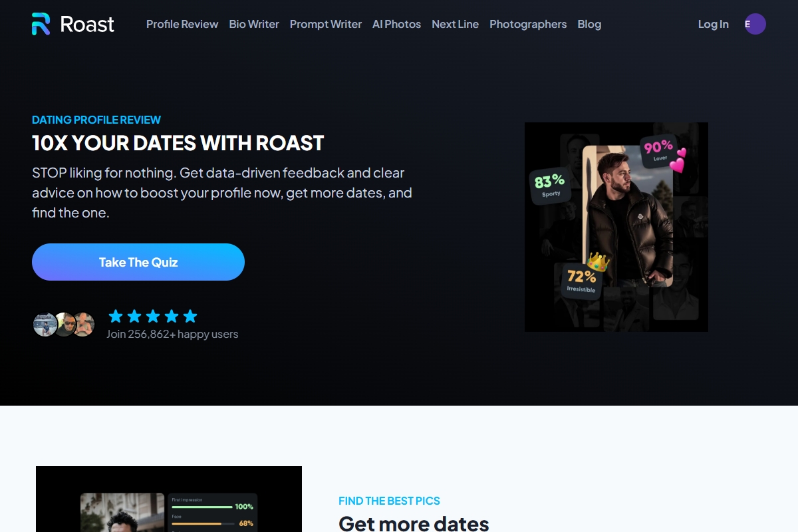Open the purple user avatar icon
The height and width of the screenshot is (532, 798).
[x=755, y=24]
